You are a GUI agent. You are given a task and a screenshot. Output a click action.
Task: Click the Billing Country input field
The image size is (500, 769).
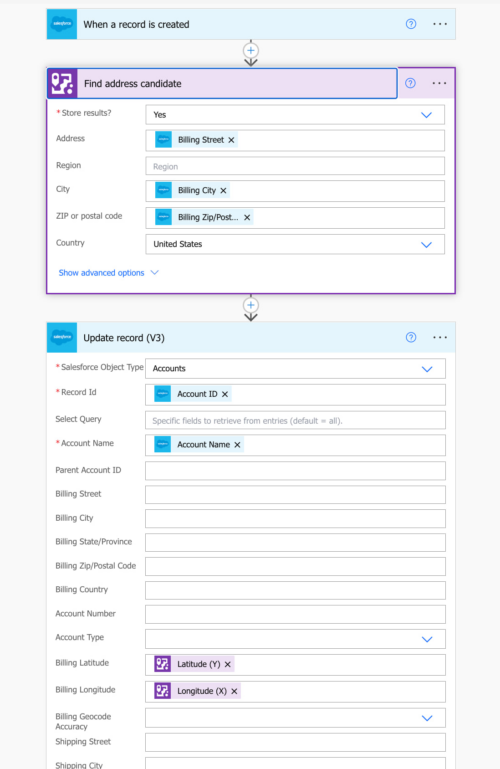(x=295, y=590)
